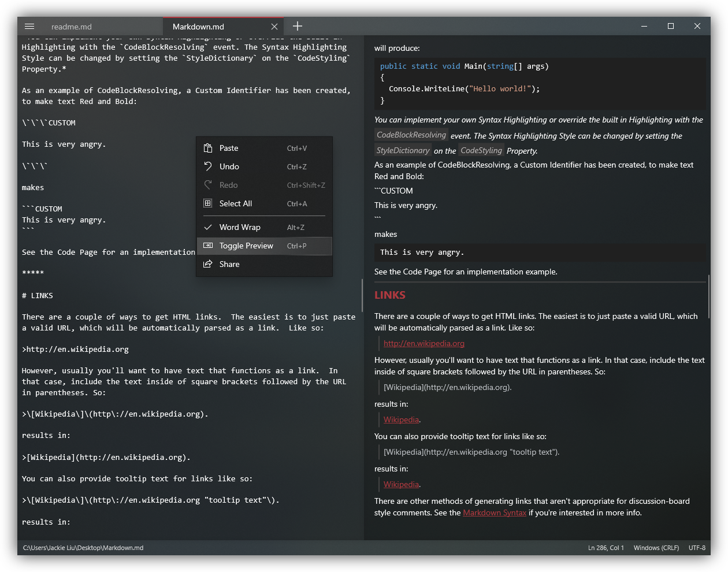Click the Undo arrow icon
The image size is (728, 572).
pos(208,166)
